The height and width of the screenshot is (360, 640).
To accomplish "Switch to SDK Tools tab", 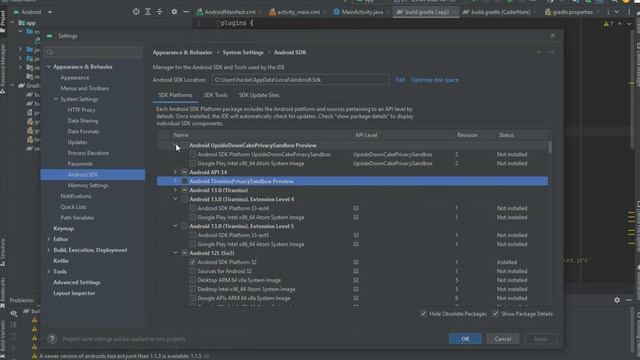I will [216, 95].
